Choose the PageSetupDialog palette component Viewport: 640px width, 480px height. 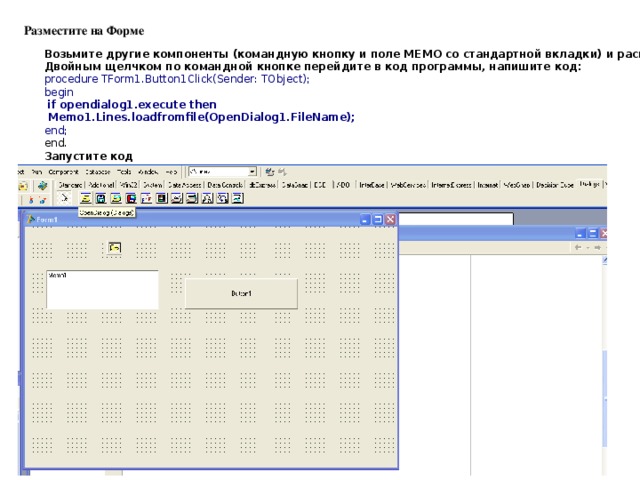238,198
